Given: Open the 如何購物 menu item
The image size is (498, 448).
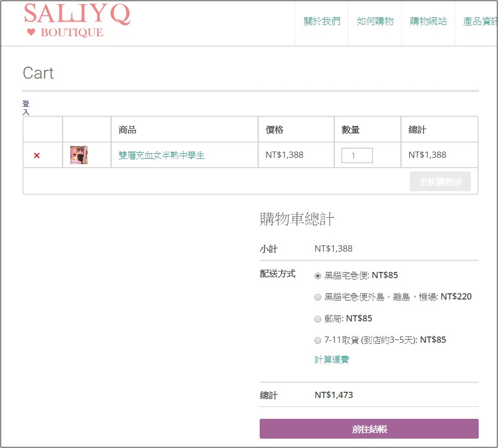Looking at the screenshot, I should 375,21.
